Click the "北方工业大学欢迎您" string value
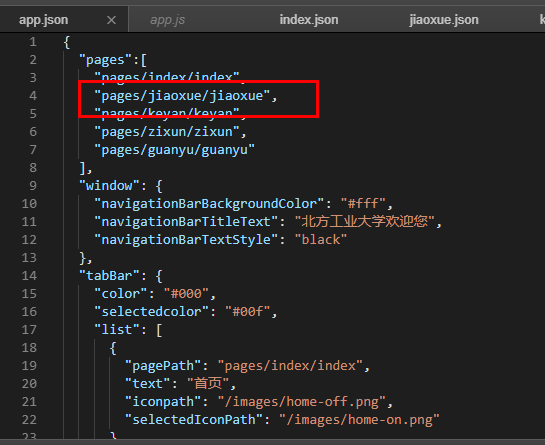This screenshot has width=545, height=445. tap(365, 221)
